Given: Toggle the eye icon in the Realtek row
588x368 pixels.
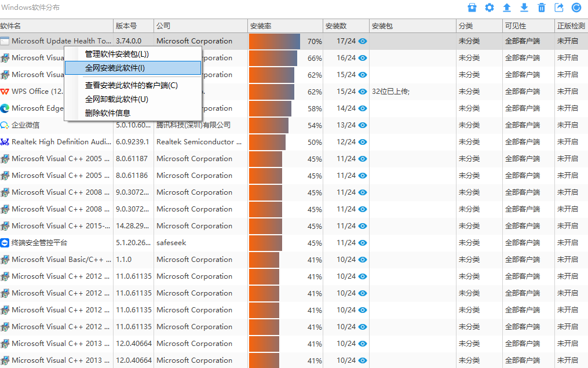Looking at the screenshot, I should pos(363,142).
